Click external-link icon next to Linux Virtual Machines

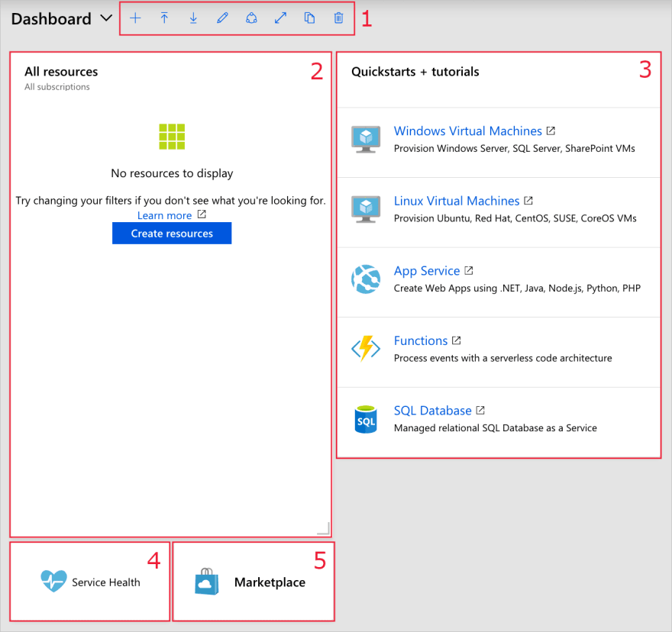528,201
